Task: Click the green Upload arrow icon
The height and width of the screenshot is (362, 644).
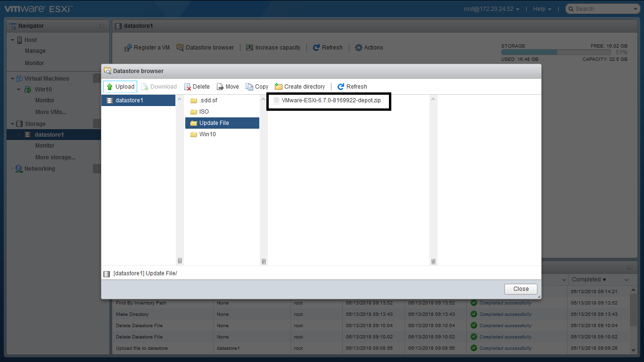Action: click(110, 87)
